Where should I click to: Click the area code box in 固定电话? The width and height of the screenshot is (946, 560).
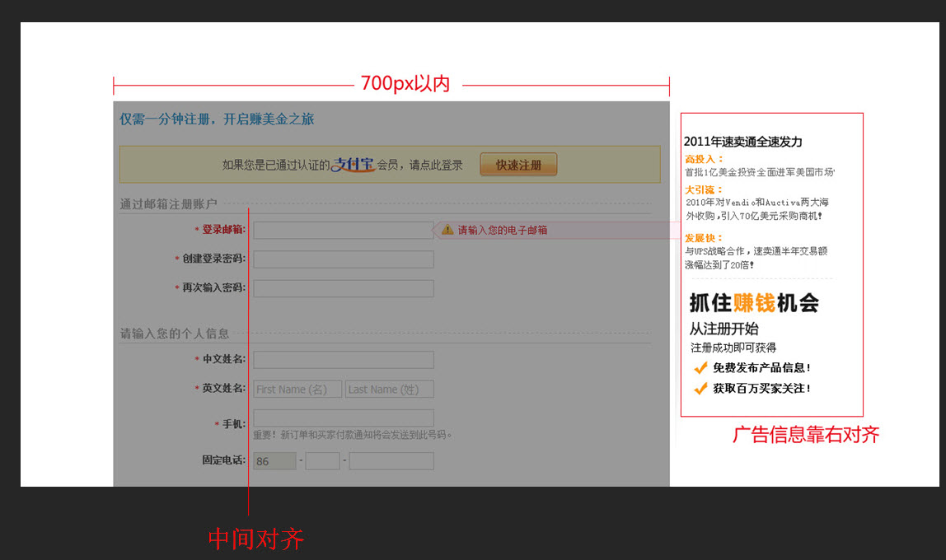pos(322,461)
